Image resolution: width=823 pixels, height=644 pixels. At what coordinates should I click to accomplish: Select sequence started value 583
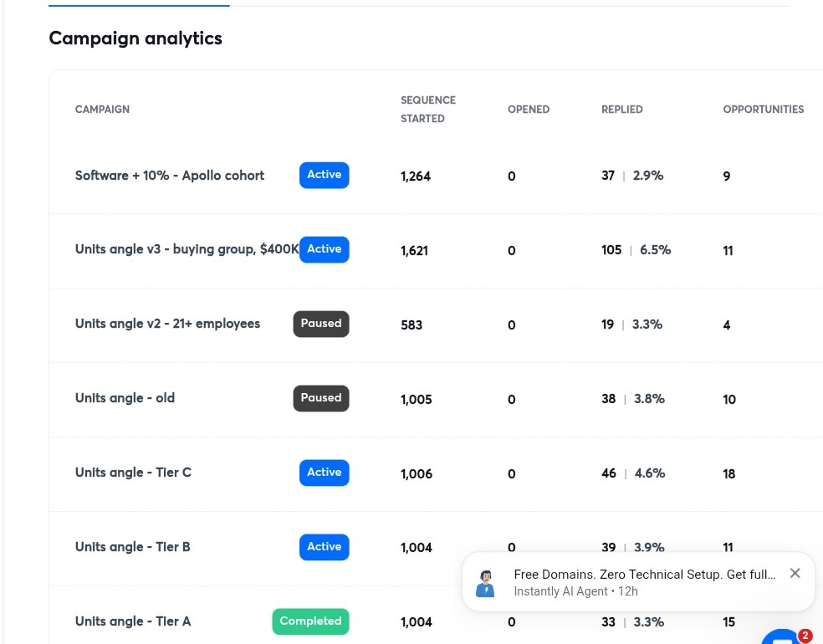(411, 325)
